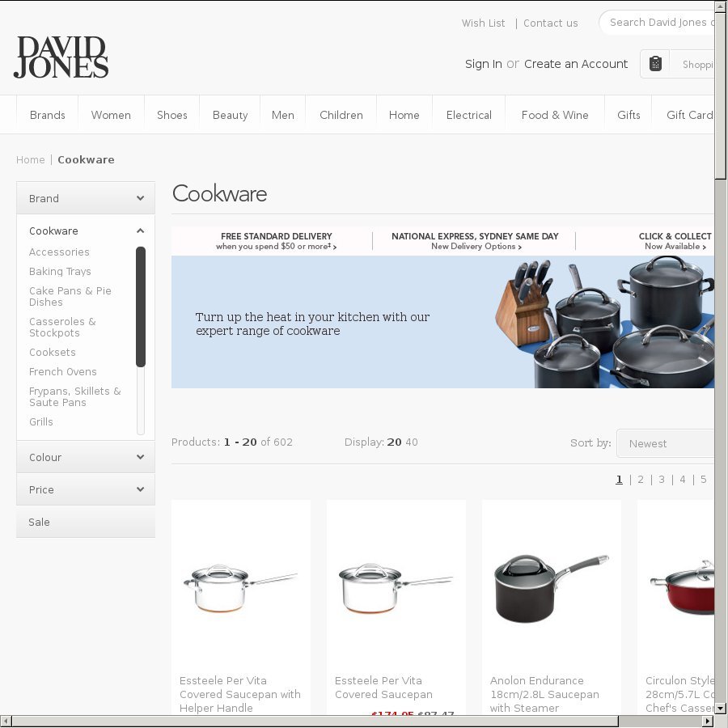Expand the Price filter chevron
Viewport: 728px width, 728px height.
(140, 489)
